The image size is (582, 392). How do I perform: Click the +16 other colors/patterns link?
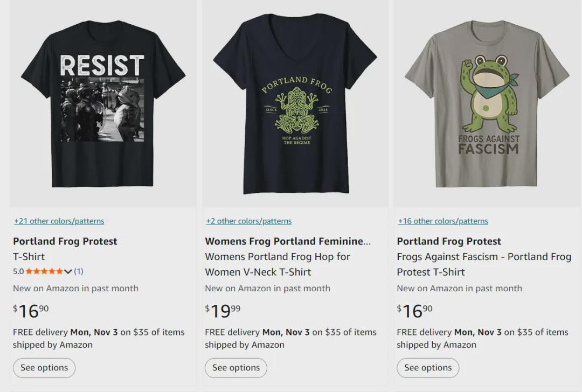click(443, 221)
